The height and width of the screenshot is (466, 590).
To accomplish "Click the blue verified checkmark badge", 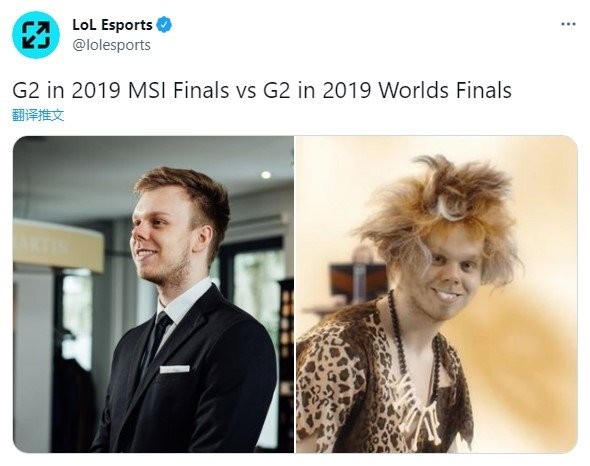I will coord(164,25).
